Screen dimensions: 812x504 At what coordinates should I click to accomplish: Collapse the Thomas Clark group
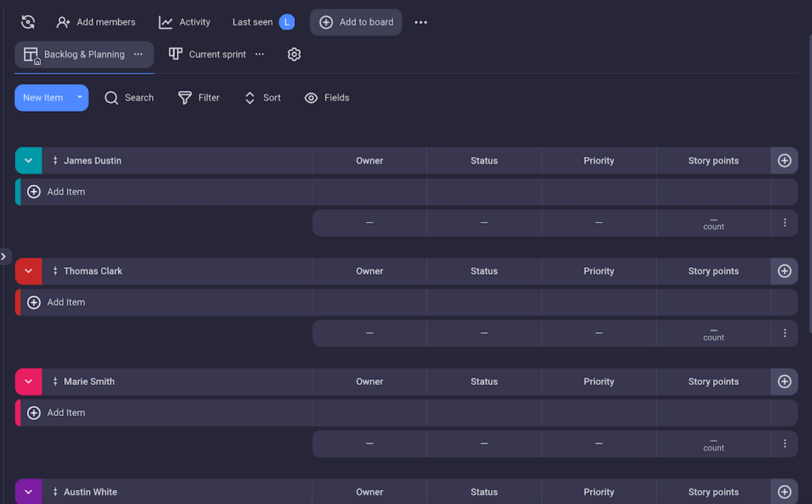click(x=29, y=271)
